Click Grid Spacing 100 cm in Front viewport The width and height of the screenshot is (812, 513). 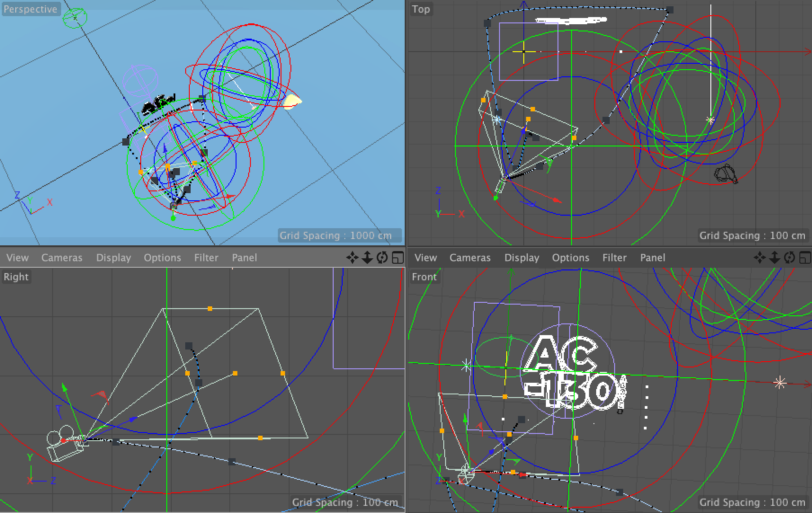click(752, 502)
